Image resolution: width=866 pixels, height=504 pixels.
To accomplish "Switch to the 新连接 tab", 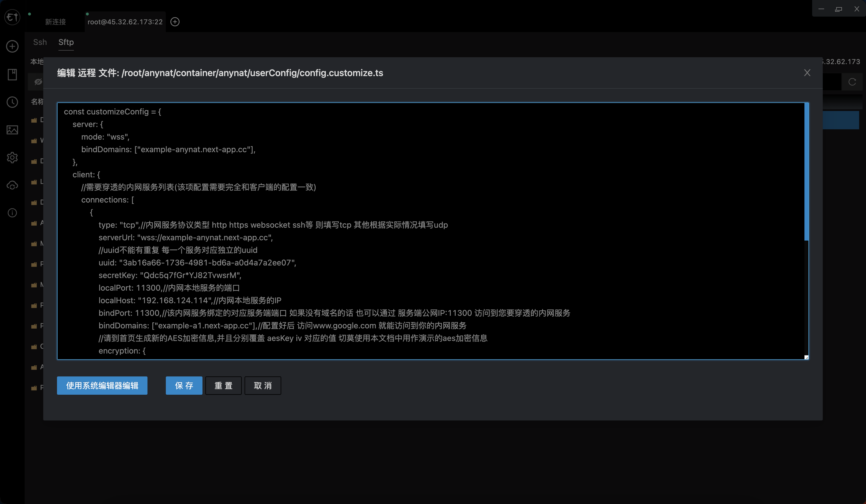I will [x=56, y=21].
